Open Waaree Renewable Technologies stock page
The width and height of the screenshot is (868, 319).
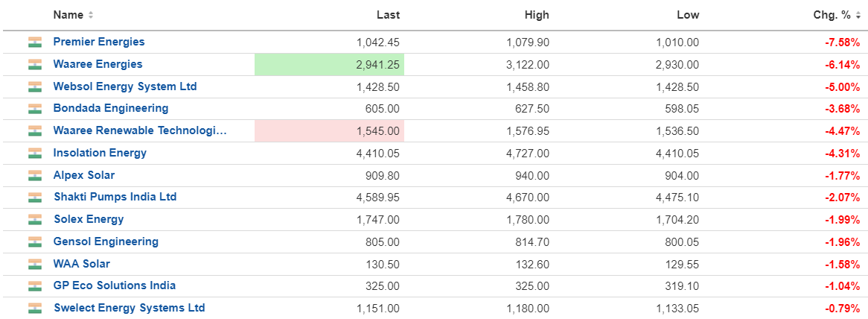click(x=140, y=130)
